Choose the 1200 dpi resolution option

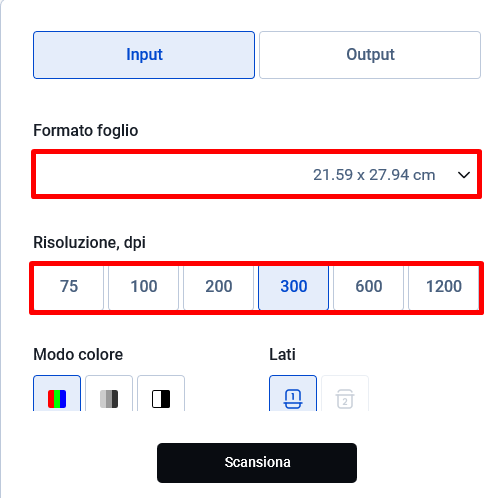(x=444, y=286)
